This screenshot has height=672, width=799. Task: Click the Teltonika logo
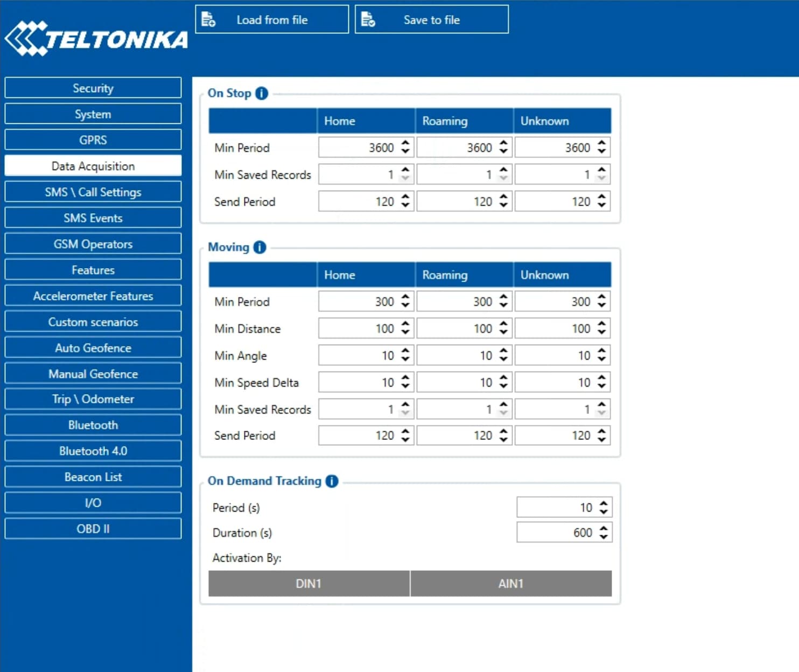click(96, 39)
